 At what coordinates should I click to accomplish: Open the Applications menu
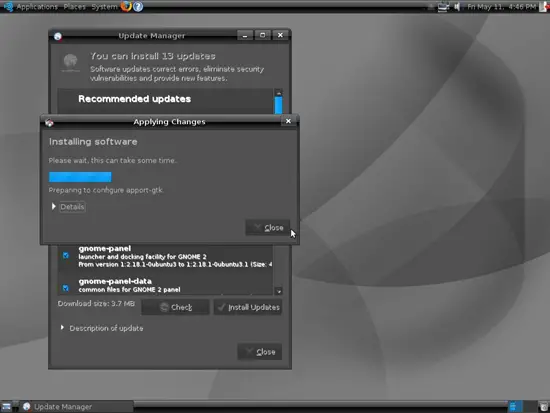click(36, 7)
